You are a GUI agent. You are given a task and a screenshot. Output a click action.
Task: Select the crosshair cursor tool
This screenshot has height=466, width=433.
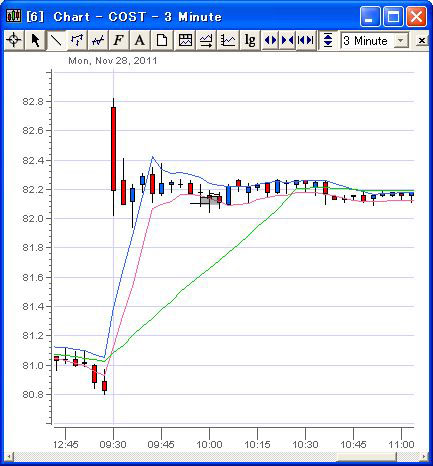(14, 41)
